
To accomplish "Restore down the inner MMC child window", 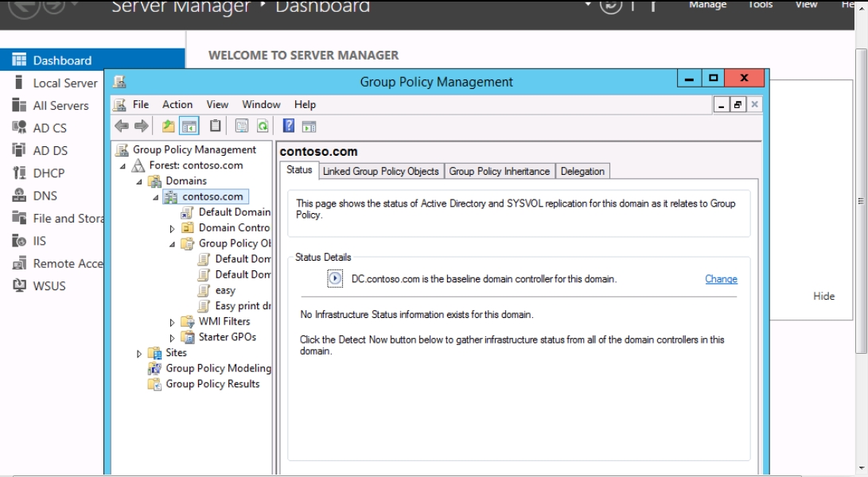I will coord(738,105).
